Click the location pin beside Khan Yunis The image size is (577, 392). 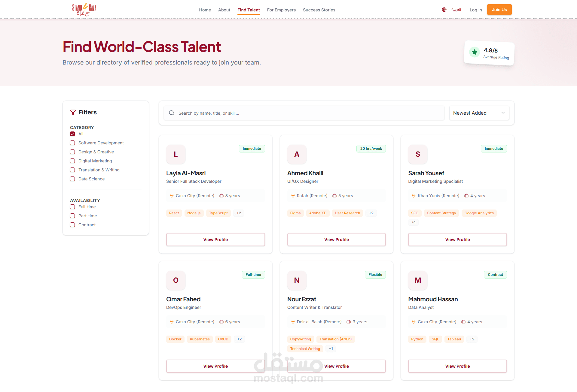pyautogui.click(x=414, y=196)
